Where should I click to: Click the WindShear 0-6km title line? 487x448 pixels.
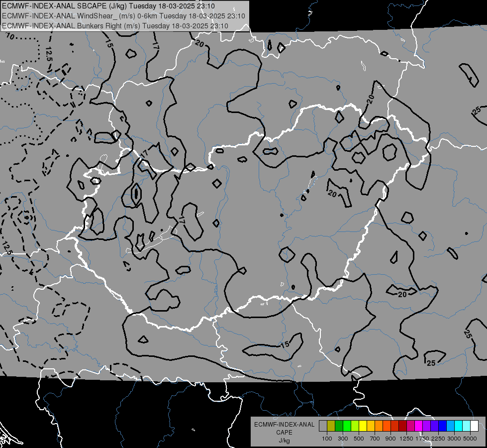pos(123,16)
